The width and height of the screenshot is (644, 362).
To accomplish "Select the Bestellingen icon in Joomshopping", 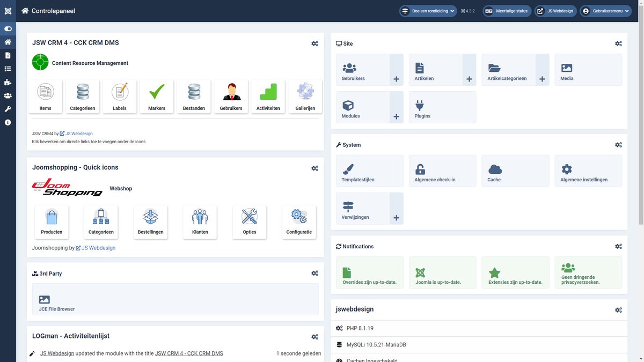I will point(150,221).
